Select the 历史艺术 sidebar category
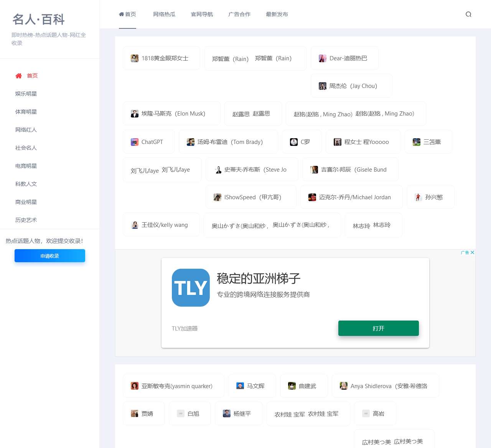The width and height of the screenshot is (491, 448). [26, 220]
